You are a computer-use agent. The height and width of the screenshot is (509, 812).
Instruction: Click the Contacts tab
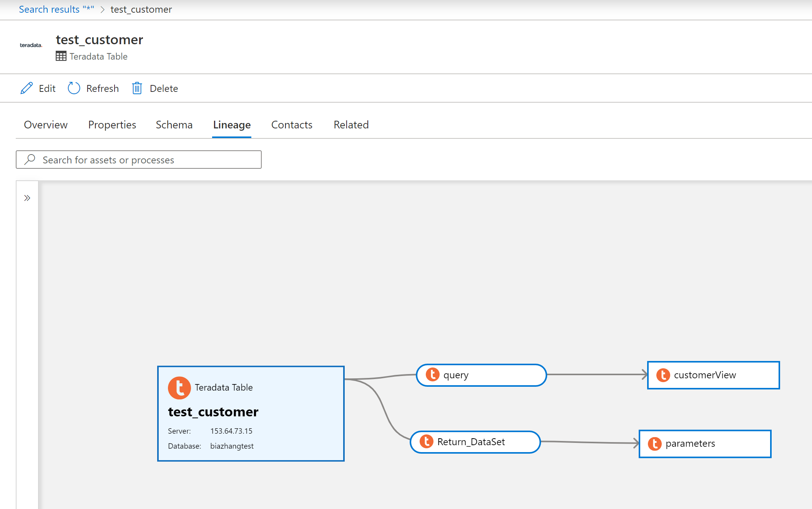pos(292,124)
